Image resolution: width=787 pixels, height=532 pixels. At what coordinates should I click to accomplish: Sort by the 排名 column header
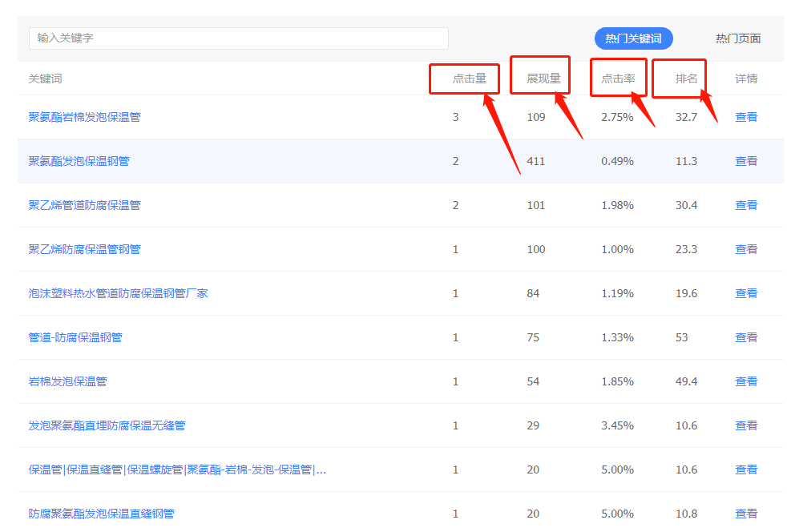[686, 79]
